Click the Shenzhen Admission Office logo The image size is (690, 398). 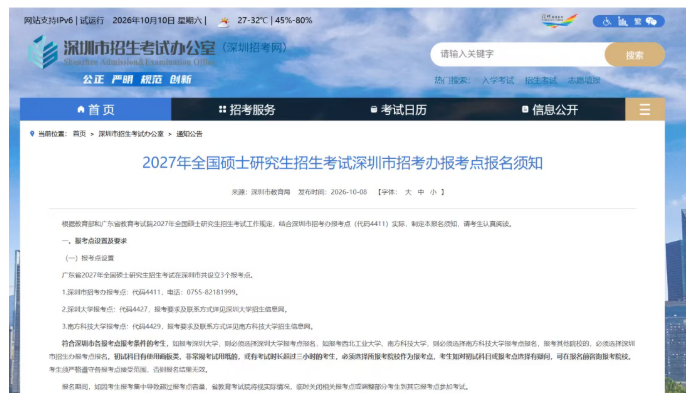click(43, 52)
